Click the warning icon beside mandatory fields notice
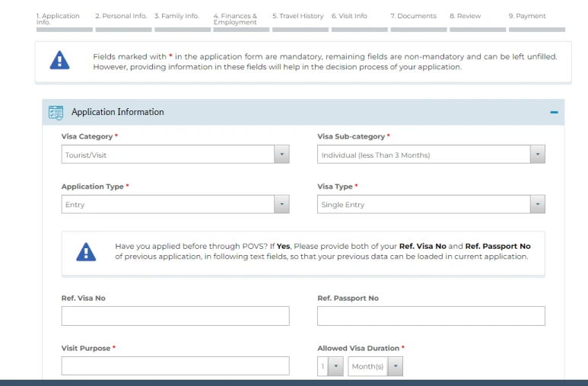This screenshot has width=588, height=386. pos(59,60)
